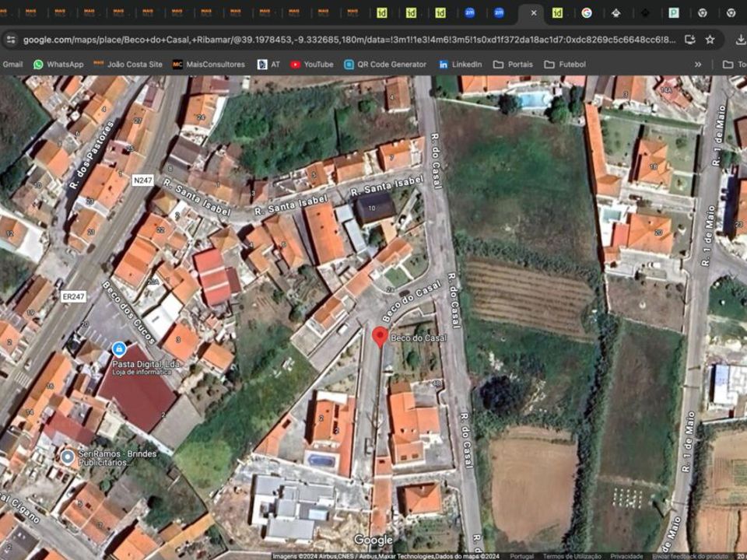Click Enviar feedback do produto link
The height and width of the screenshot is (560, 747).
pyautogui.click(x=690, y=556)
